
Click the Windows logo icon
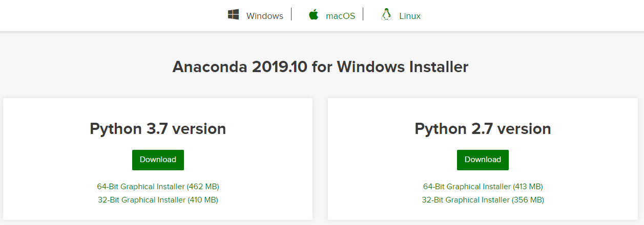(x=234, y=15)
